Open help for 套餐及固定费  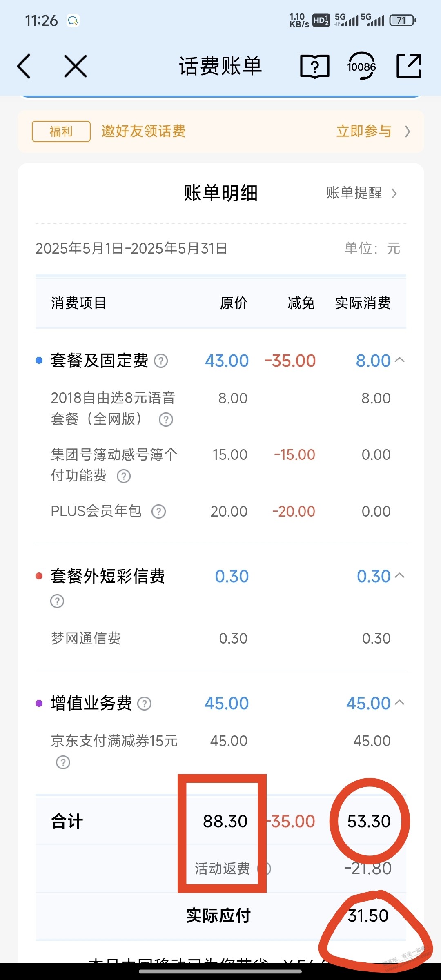[161, 361]
